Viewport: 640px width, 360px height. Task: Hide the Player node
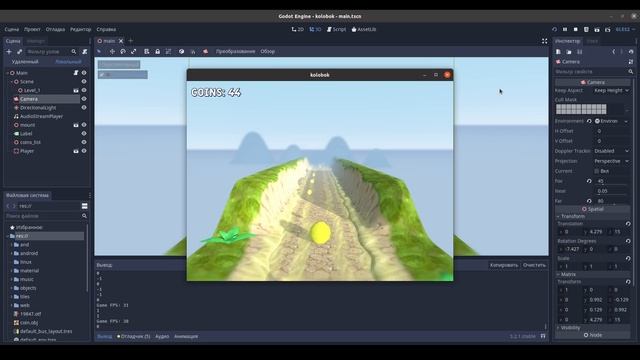pyautogui.click(x=84, y=151)
